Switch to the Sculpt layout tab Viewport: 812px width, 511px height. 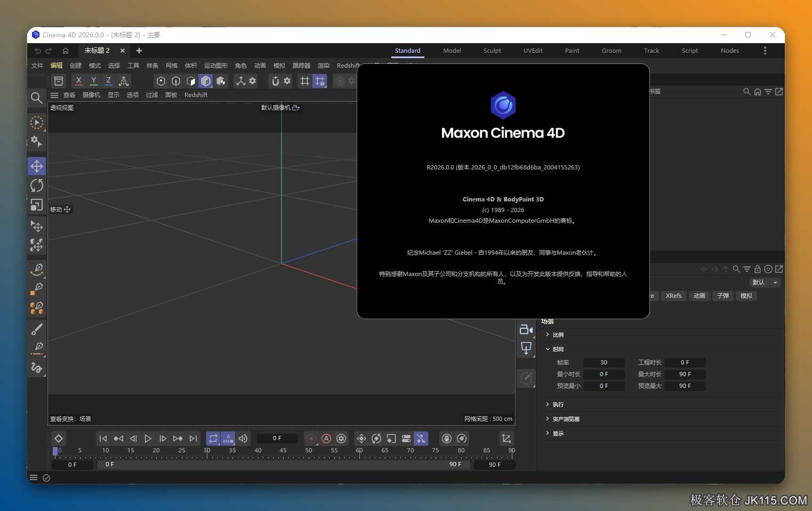[492, 51]
